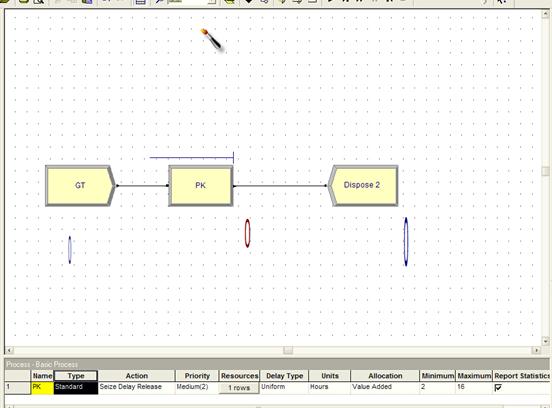Select row 1 header in spreadsheet
Viewport: 552px width, 408px height.
point(18,387)
